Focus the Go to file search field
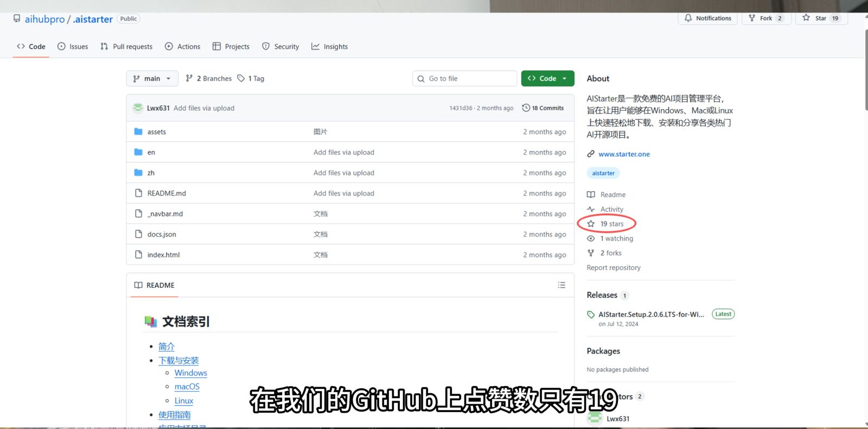The width and height of the screenshot is (868, 429). 464,79
